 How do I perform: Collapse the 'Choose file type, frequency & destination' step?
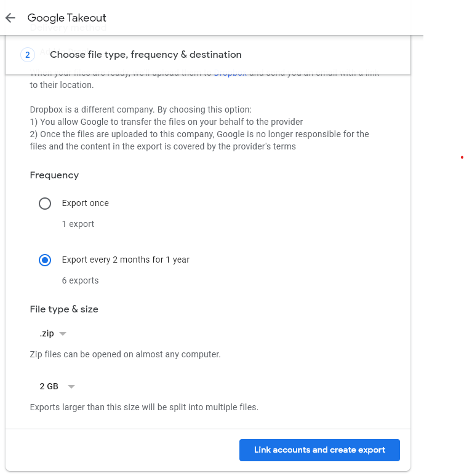[145, 55]
